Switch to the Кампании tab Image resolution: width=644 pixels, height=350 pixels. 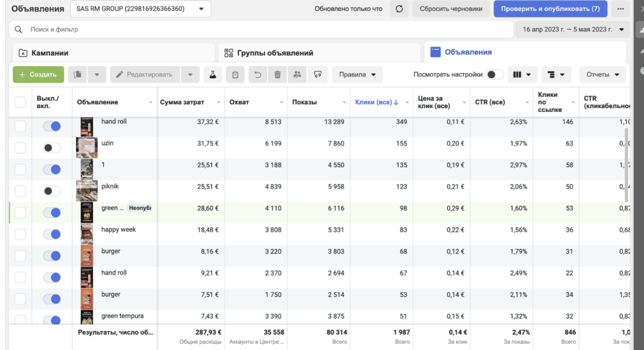pos(50,53)
